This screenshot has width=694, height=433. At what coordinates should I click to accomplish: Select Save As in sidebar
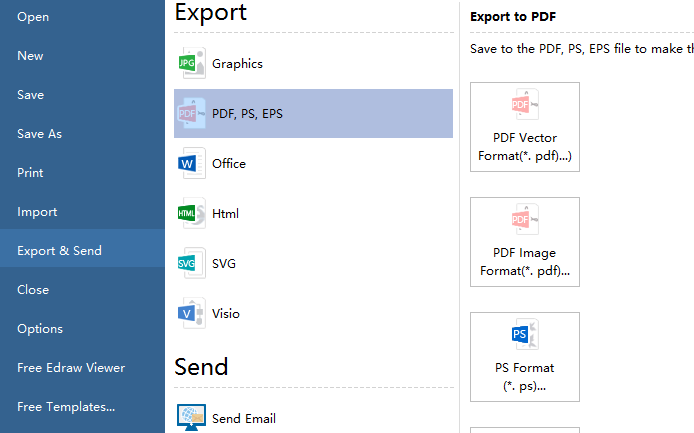(40, 134)
